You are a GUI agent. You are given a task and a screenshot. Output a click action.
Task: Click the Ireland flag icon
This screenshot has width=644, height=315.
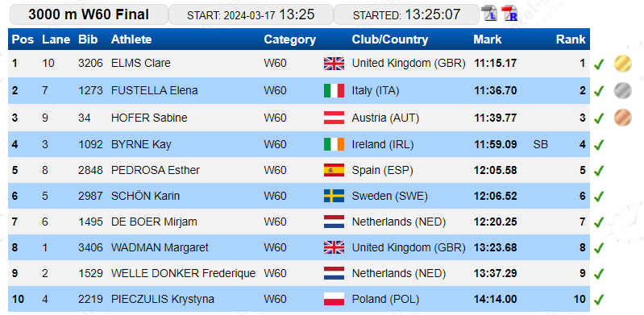[x=334, y=144]
